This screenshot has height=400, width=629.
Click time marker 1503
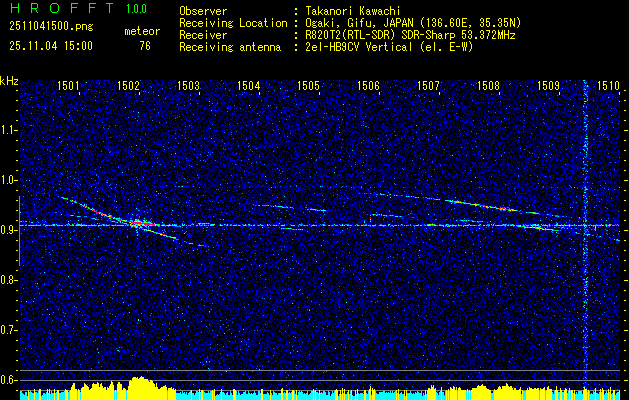pos(188,85)
